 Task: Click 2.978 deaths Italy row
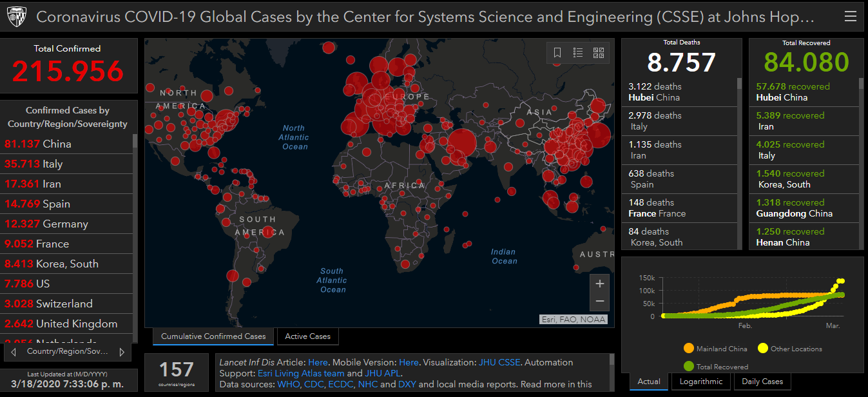point(680,121)
